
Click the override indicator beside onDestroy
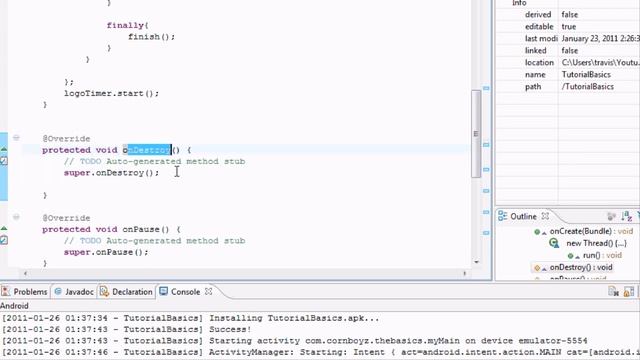(4, 149)
